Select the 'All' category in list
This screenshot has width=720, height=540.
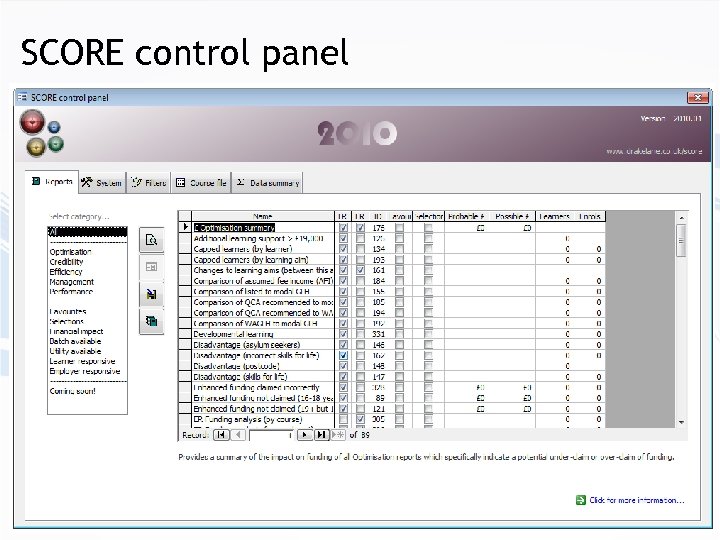point(87,232)
